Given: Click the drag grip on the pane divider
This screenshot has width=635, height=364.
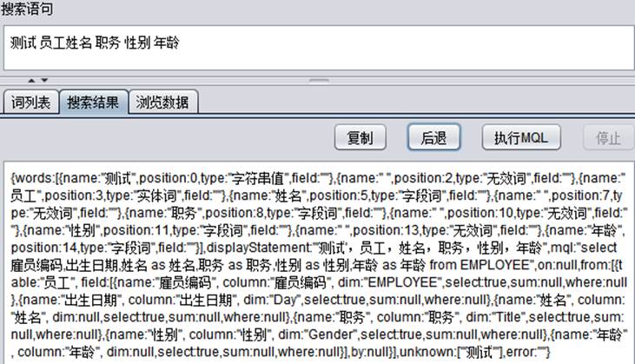Looking at the screenshot, I should pos(317,81).
